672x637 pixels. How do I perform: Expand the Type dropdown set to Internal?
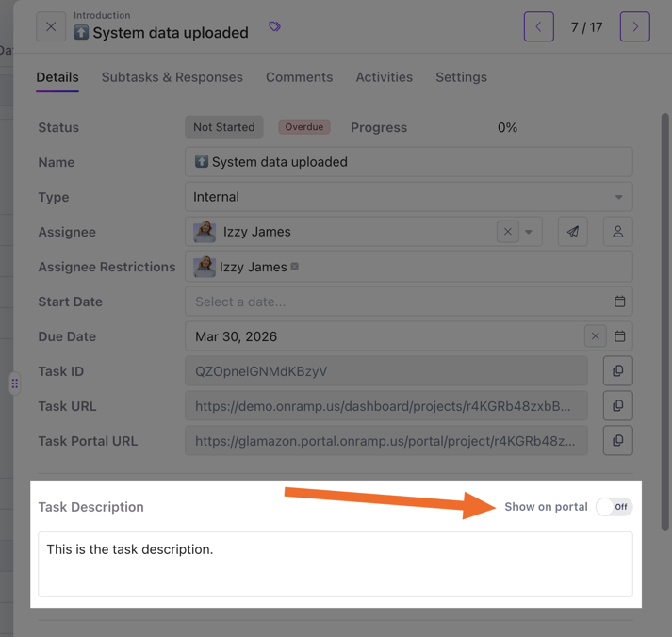tap(618, 197)
